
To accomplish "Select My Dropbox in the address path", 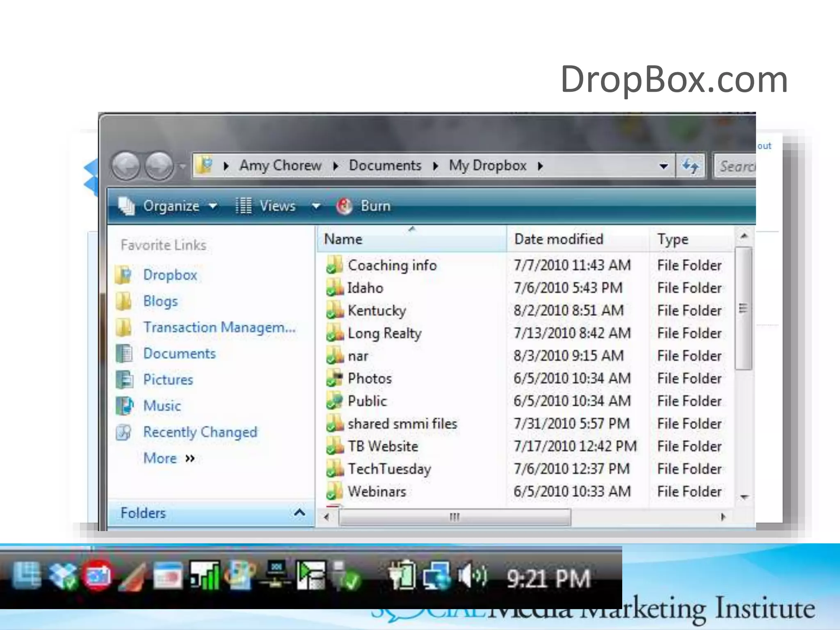I will click(488, 165).
